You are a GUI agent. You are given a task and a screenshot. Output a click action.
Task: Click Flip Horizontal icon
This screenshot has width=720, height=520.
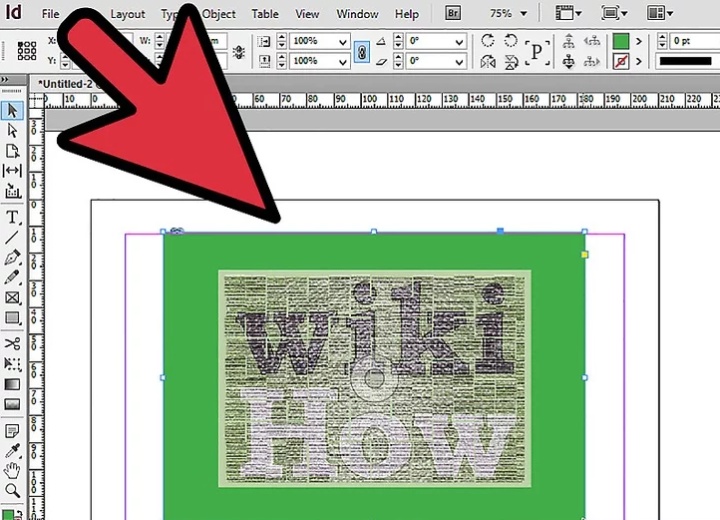pyautogui.click(x=488, y=61)
